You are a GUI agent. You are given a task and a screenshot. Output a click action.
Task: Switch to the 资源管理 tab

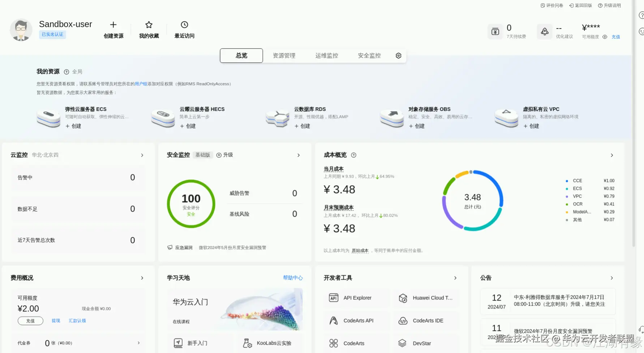point(284,55)
